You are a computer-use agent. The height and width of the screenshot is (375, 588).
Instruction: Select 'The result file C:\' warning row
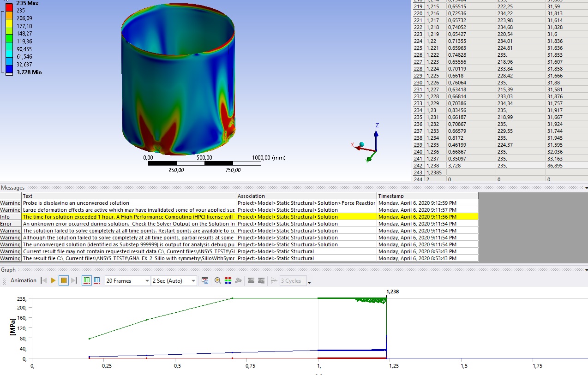(239, 258)
